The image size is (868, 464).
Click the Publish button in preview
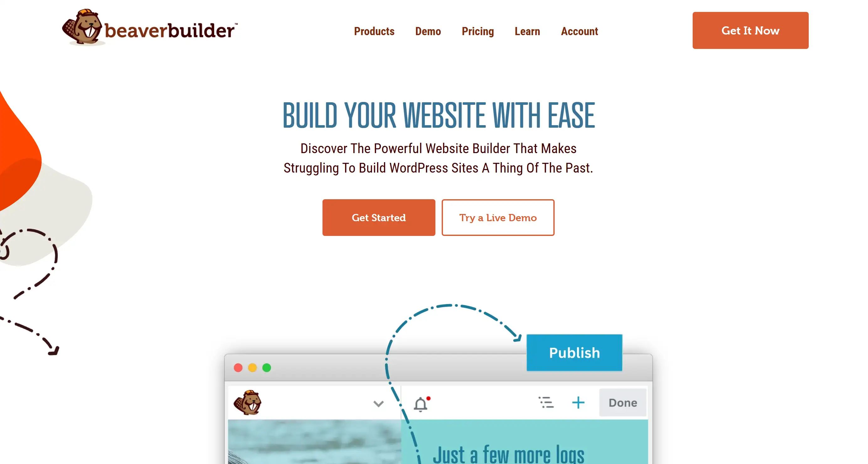[x=574, y=353]
